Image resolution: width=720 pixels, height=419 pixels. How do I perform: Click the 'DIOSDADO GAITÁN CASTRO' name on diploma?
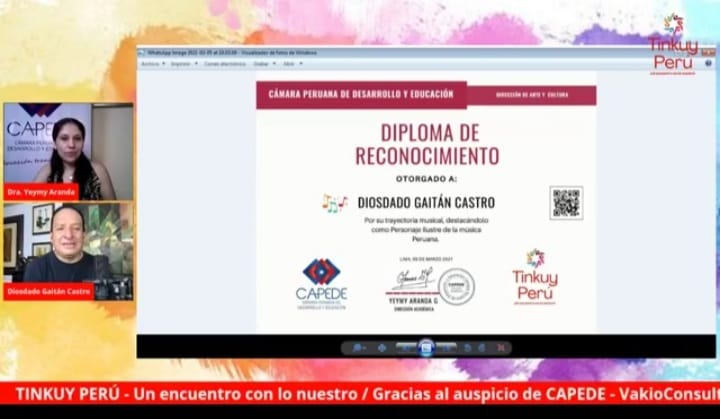click(426, 203)
